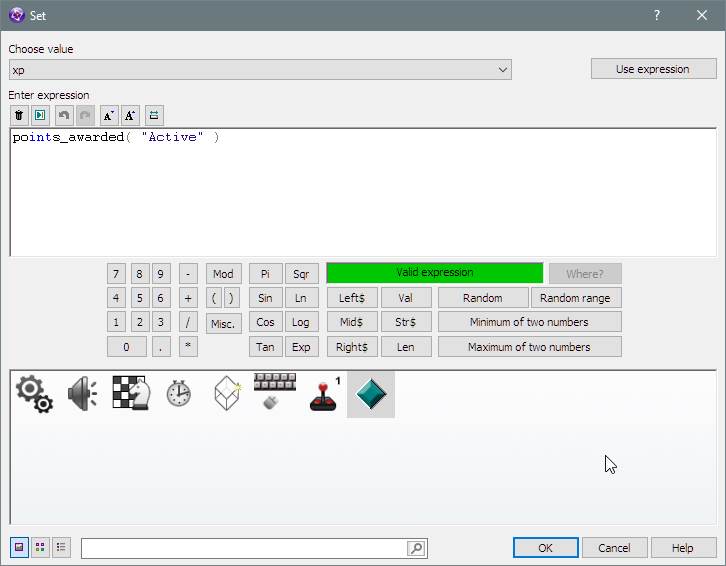Viewport: 726px width, 566px height.
Task: Insert the Log function
Action: pos(301,322)
